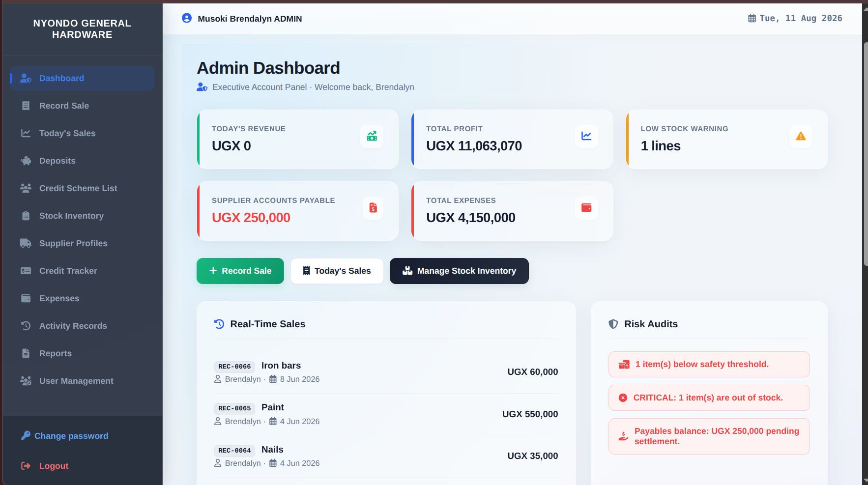Click the '1 item(s) below safety threshold' alert
The image size is (868, 485).
point(709,364)
